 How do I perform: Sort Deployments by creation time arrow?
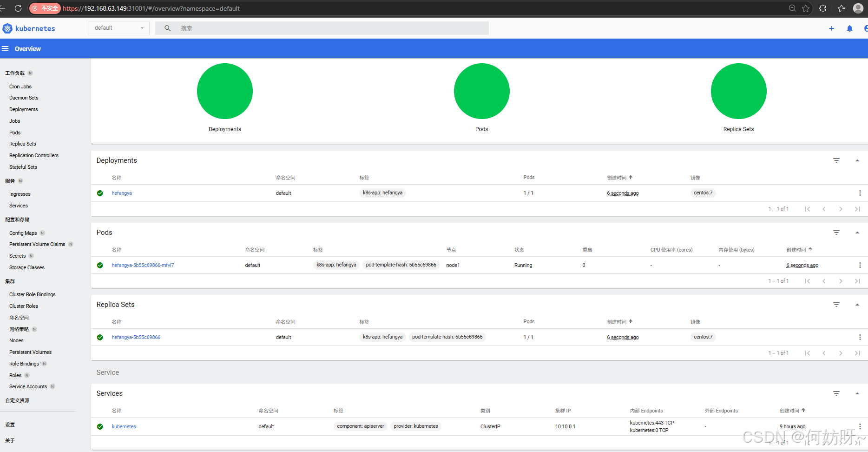tap(631, 177)
